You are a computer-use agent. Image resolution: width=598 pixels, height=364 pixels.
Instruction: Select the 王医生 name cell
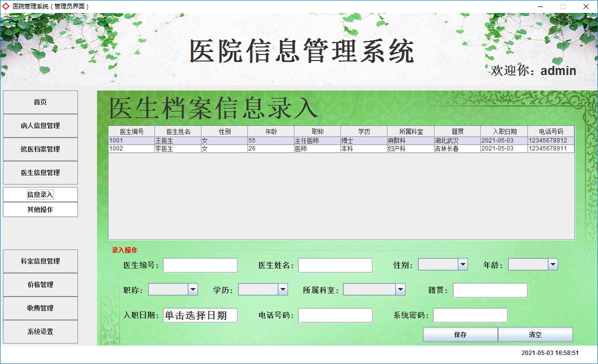(178, 140)
